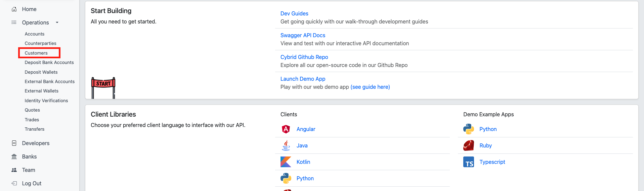Click the Ruby gem icon

coord(469,145)
